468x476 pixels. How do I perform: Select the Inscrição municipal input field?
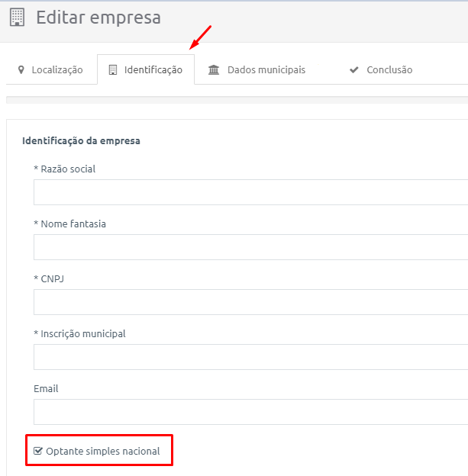tap(250, 357)
